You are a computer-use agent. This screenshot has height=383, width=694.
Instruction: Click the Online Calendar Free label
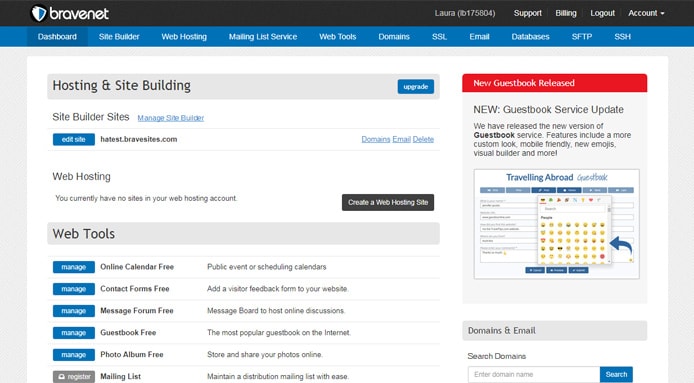pyautogui.click(x=137, y=267)
